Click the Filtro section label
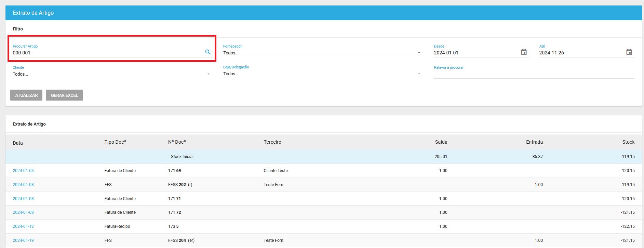644x248 pixels. click(x=18, y=29)
